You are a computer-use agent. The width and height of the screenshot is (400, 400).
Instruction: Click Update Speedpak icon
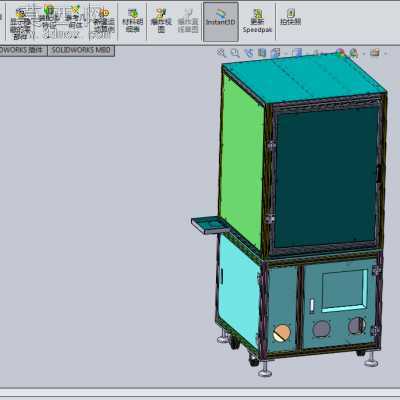tap(257, 21)
